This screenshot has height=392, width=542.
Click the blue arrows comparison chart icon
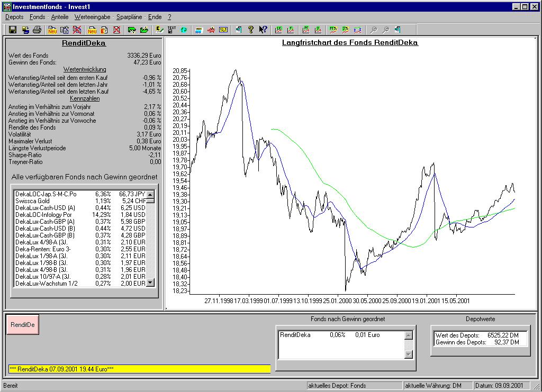point(358,30)
